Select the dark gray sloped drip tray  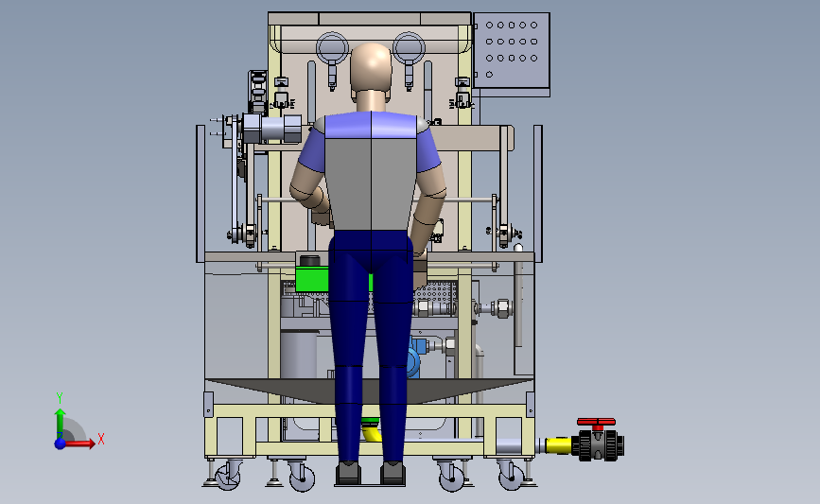(369, 391)
